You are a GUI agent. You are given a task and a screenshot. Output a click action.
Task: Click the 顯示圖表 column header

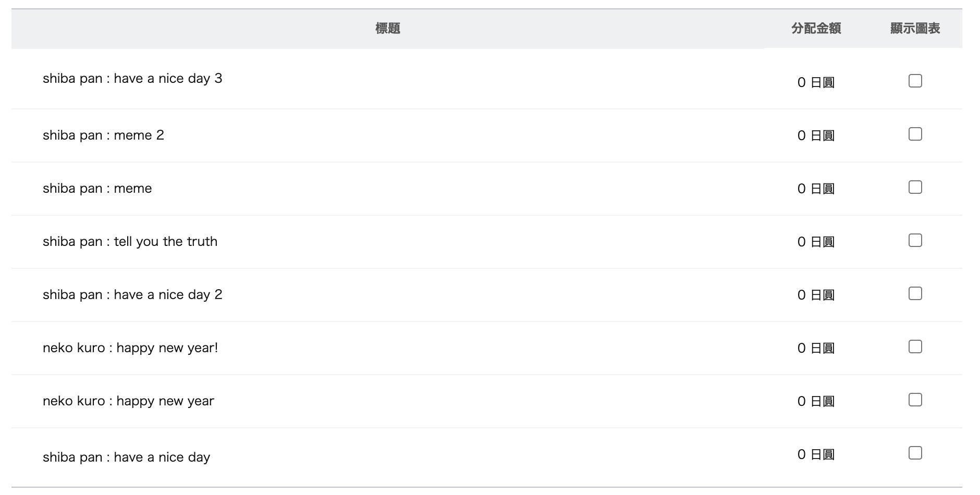tap(915, 29)
